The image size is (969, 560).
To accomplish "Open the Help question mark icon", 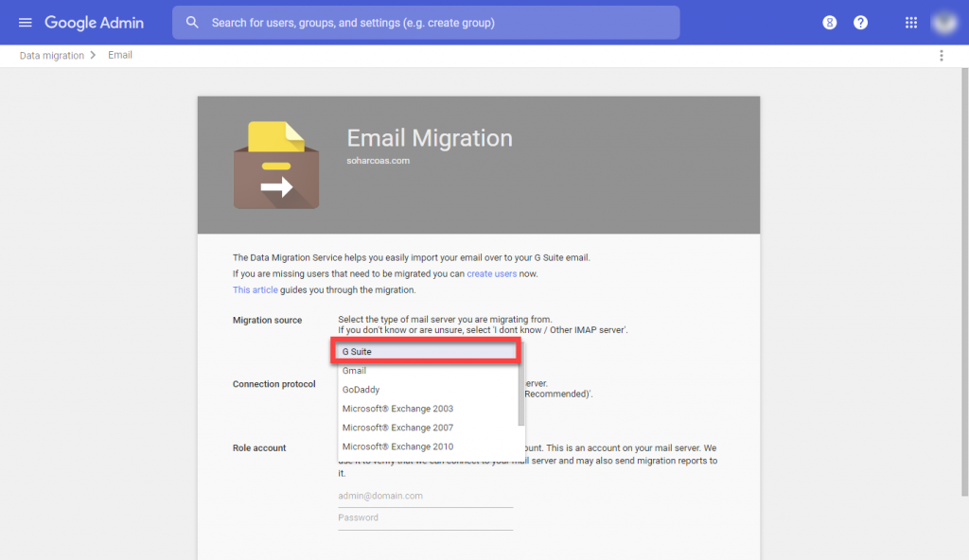I will tap(860, 23).
